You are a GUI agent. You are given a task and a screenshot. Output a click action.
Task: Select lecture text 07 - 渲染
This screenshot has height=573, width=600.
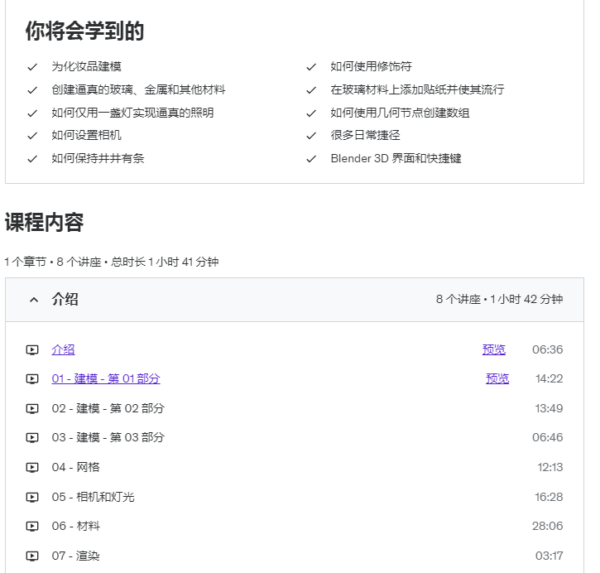click(x=76, y=556)
